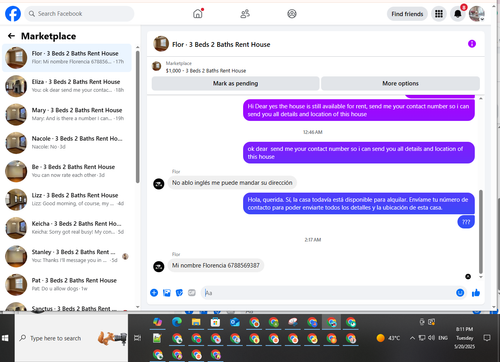Click the message 'No ablo inglés me puede mandar'

point(232,183)
